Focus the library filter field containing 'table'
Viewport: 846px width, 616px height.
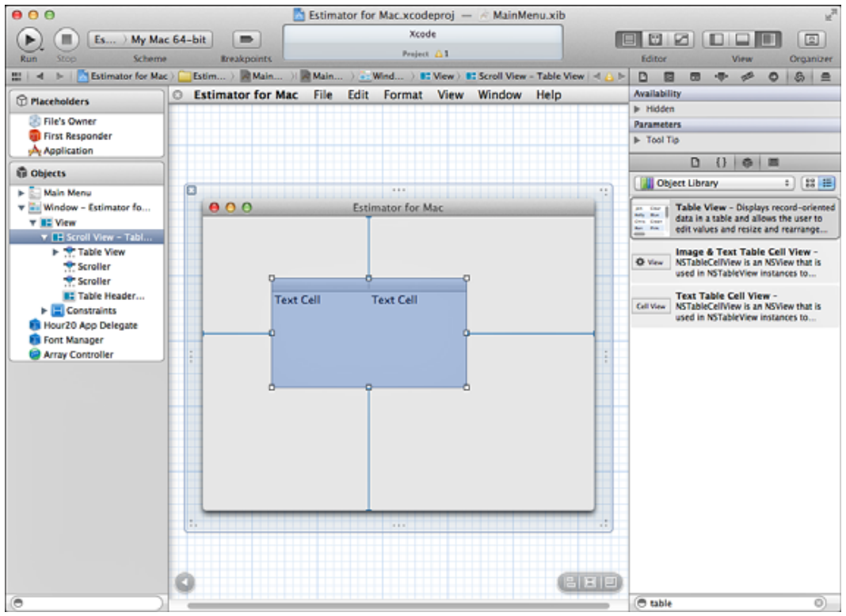point(731,603)
